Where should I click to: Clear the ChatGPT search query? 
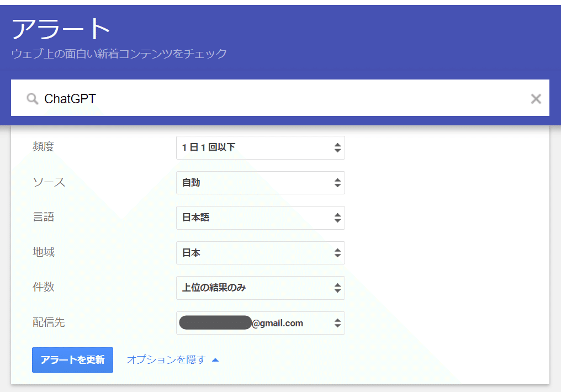tap(536, 99)
